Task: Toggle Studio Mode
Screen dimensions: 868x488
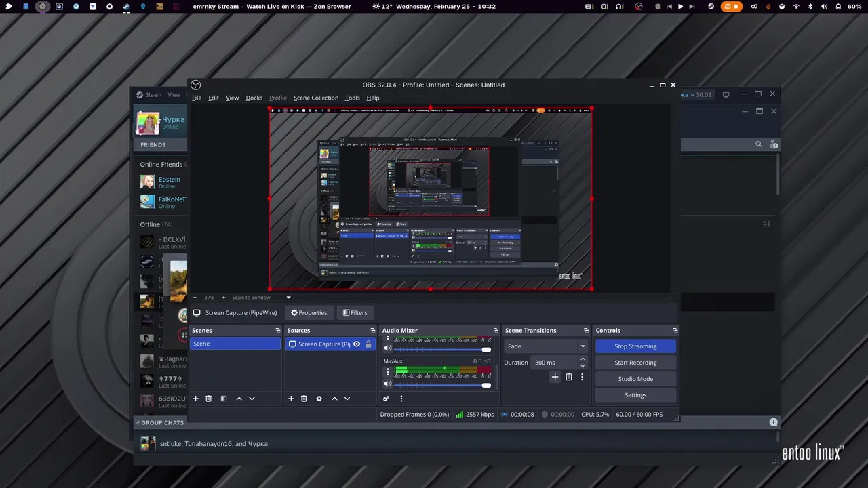Action: click(635, 379)
